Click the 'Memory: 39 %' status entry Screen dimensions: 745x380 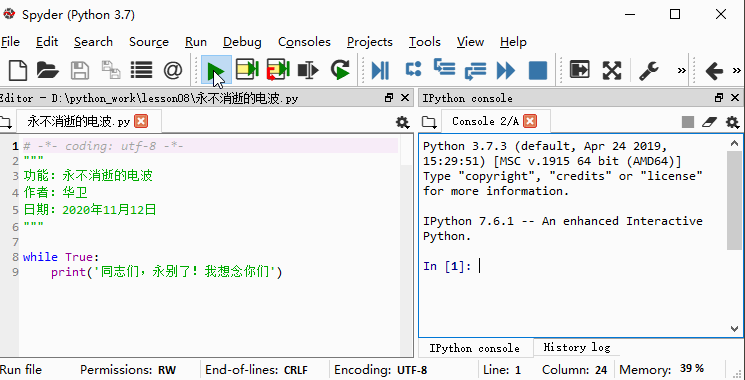pos(662,369)
